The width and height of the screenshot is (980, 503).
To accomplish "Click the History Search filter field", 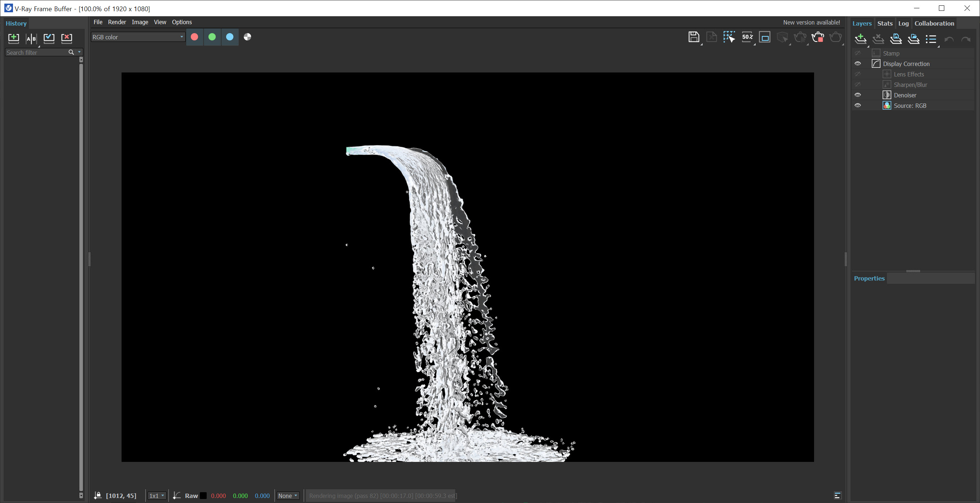I will 36,53.
